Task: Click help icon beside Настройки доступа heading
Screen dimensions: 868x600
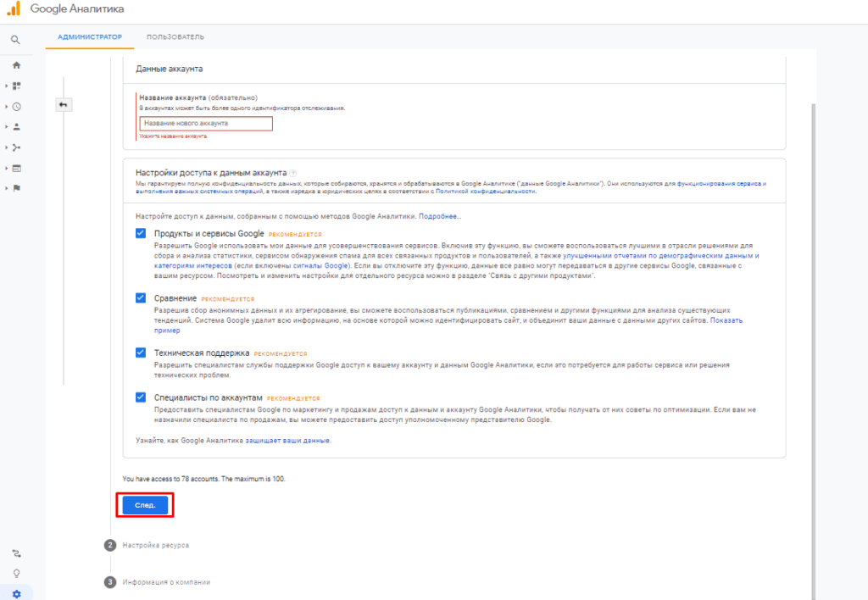Action: (x=292, y=173)
